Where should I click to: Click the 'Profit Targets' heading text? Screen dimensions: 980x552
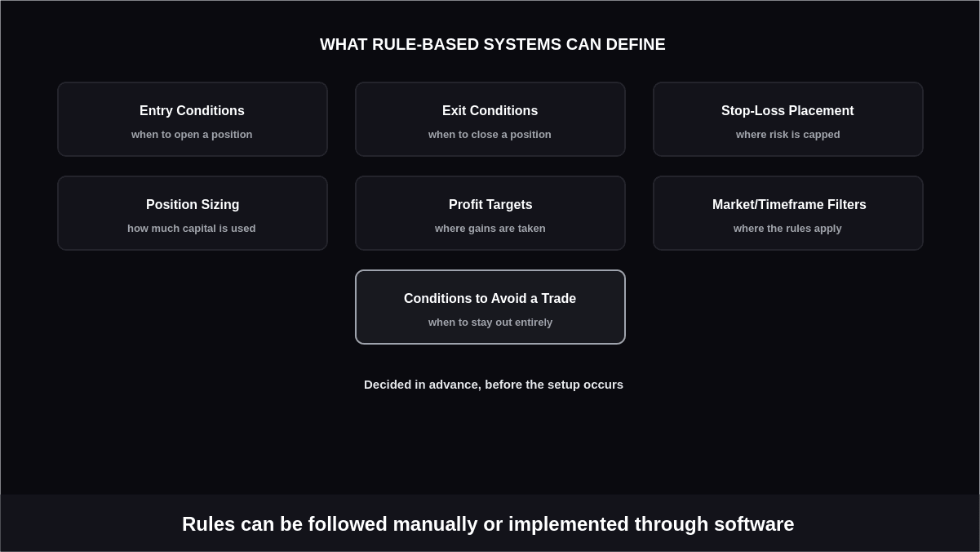tap(490, 205)
